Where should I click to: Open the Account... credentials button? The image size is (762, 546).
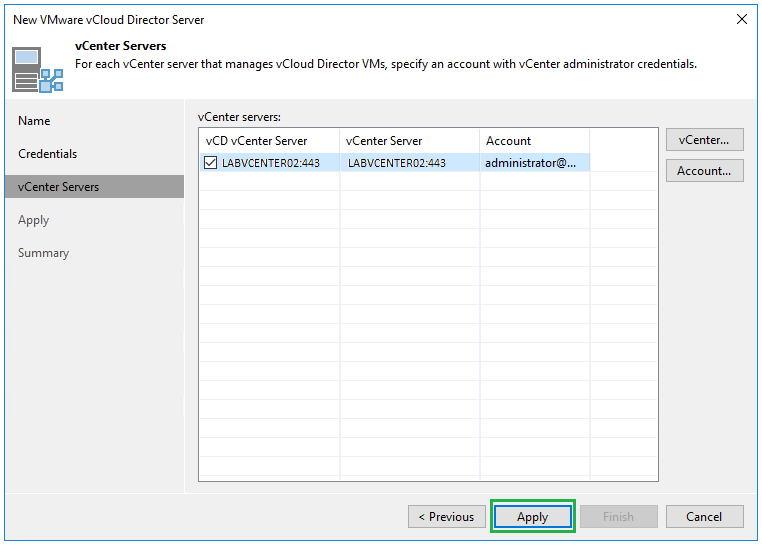tap(704, 171)
